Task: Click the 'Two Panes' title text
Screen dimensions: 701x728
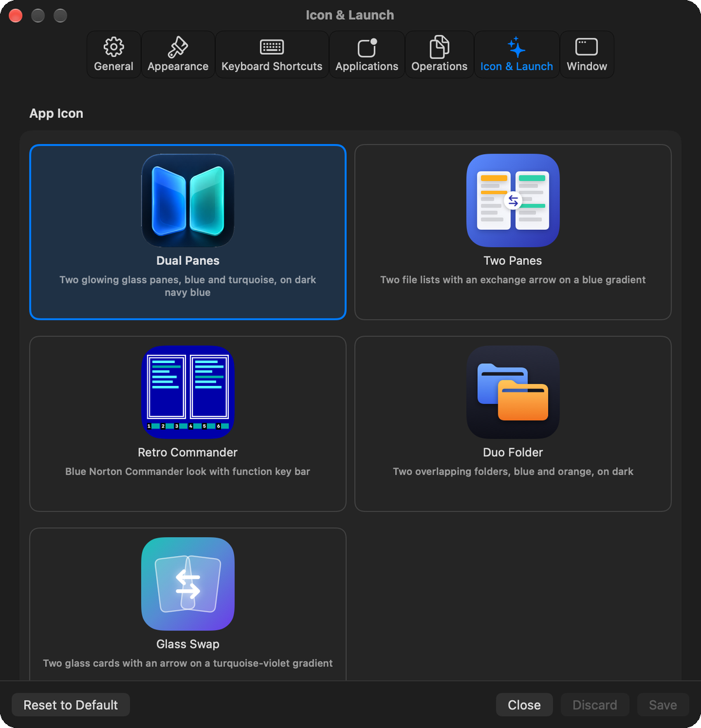Action: pos(513,261)
